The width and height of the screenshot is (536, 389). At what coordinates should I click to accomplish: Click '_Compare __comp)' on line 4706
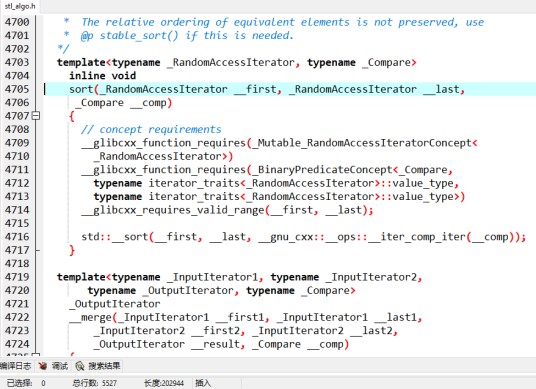123,103
